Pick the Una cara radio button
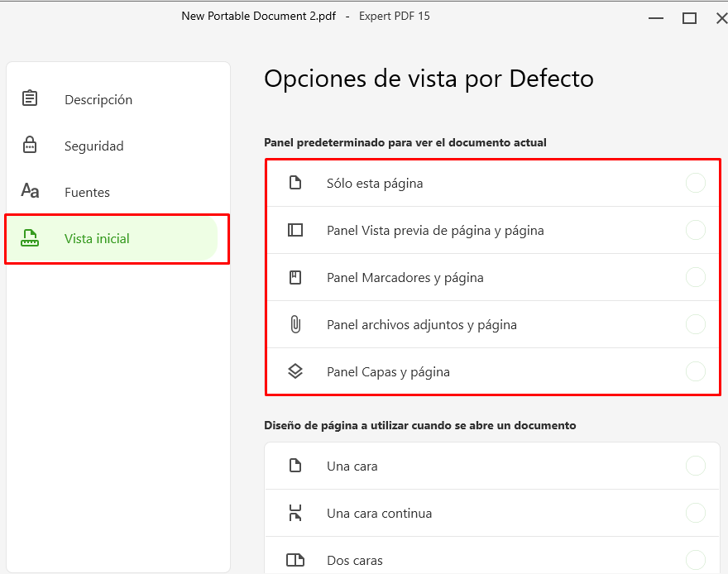728x574 pixels. point(696,466)
